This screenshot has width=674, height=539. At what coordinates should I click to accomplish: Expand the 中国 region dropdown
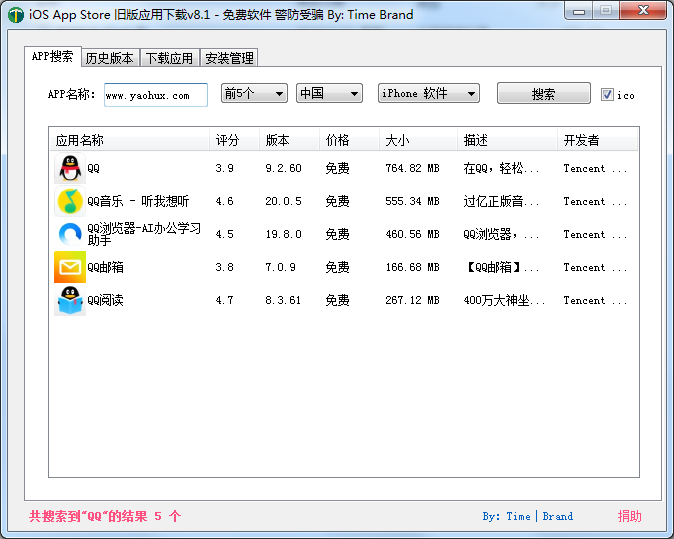(x=329, y=93)
